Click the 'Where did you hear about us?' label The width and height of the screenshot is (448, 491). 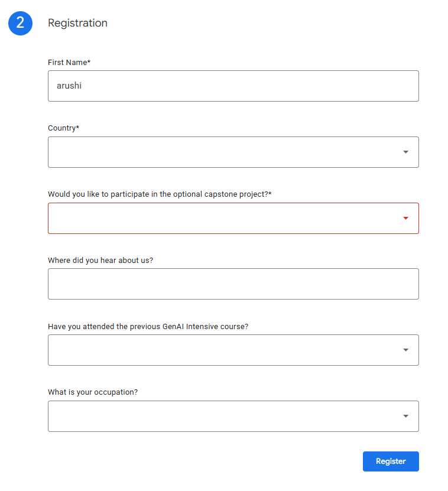[100, 260]
